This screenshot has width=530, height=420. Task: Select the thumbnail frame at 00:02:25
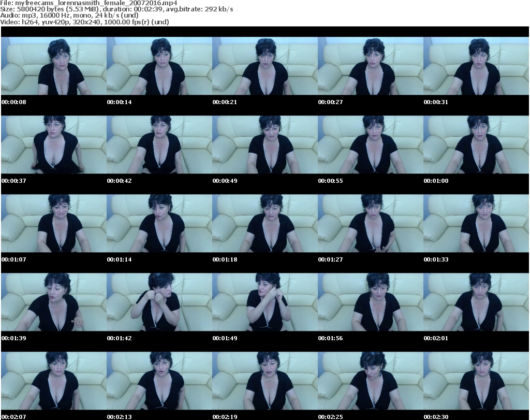[x=371, y=381]
